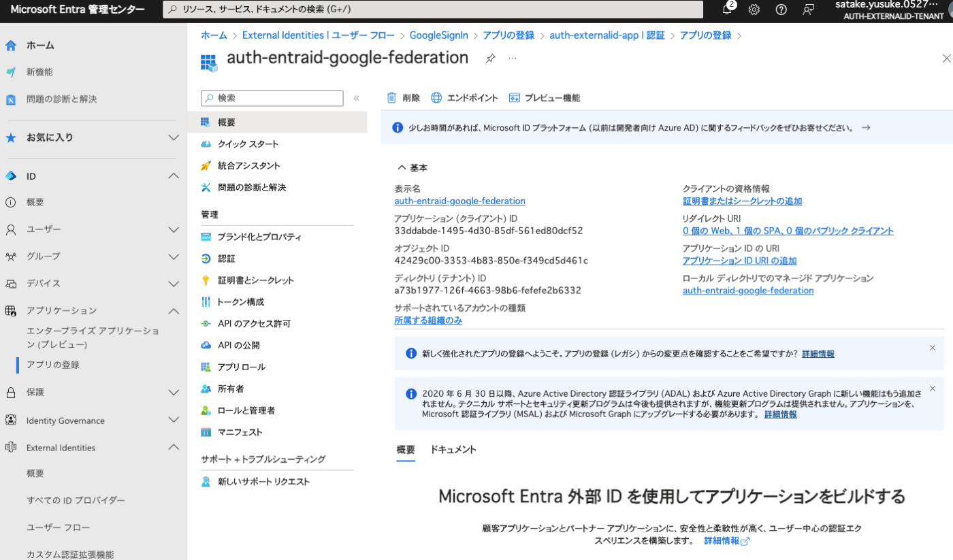Viewport: 953px width, 560px height.
Task: Expand the デバイス sidebar section
Action: tap(174, 284)
